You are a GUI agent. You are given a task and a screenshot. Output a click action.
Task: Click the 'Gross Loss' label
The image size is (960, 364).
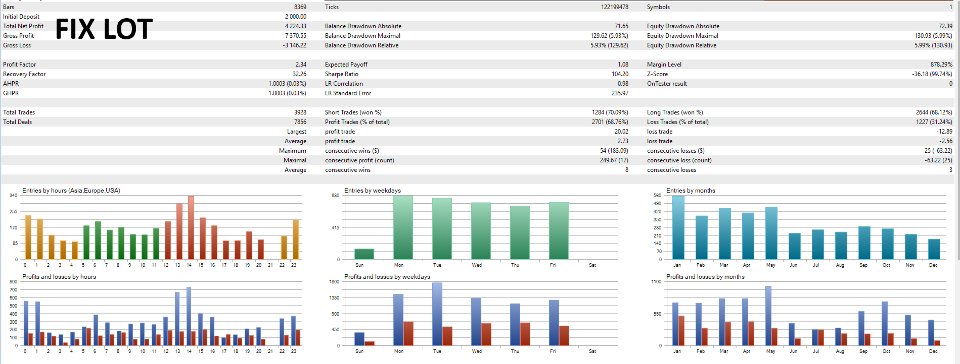pyautogui.click(x=16, y=45)
